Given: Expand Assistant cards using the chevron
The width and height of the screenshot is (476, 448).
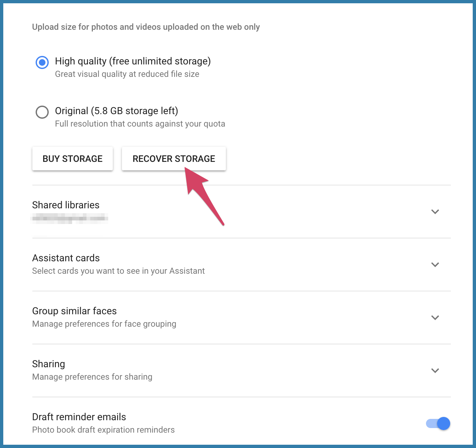Looking at the screenshot, I should 435,265.
